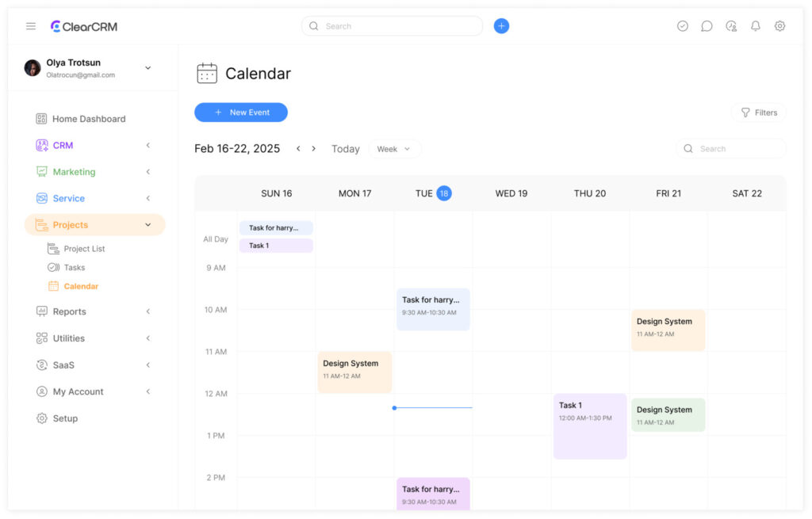Open Thursday's purple Task 1 event
This screenshot has height=519, width=812.
pyautogui.click(x=590, y=426)
